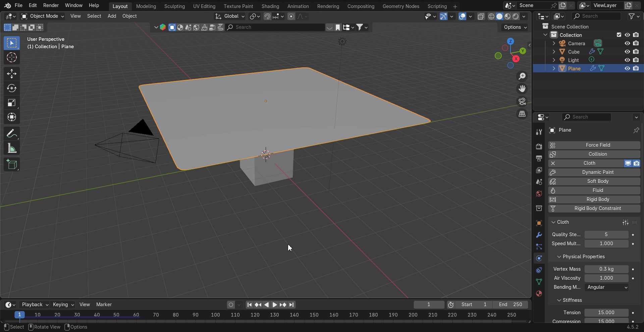Hide the Camera in viewport
This screenshot has height=332, width=644.
(627, 43)
